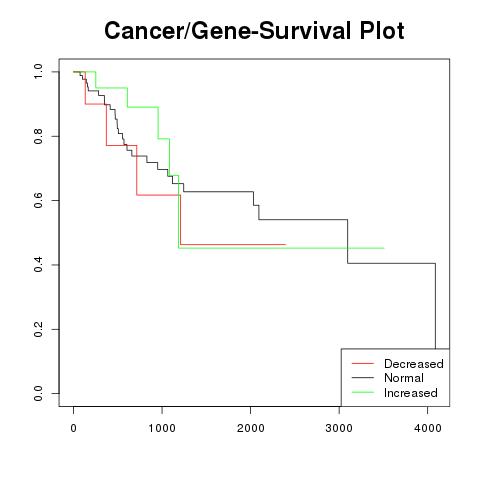Click the Cancer/Gene-Survival Plot title
Viewport: 480px width, 480px height.
(x=254, y=31)
